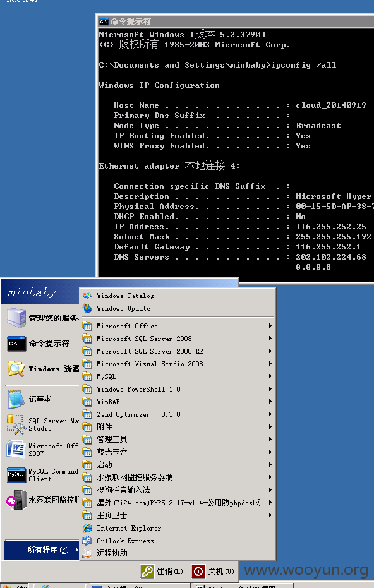Expand Microsoft Office submenu arrow

point(270,326)
